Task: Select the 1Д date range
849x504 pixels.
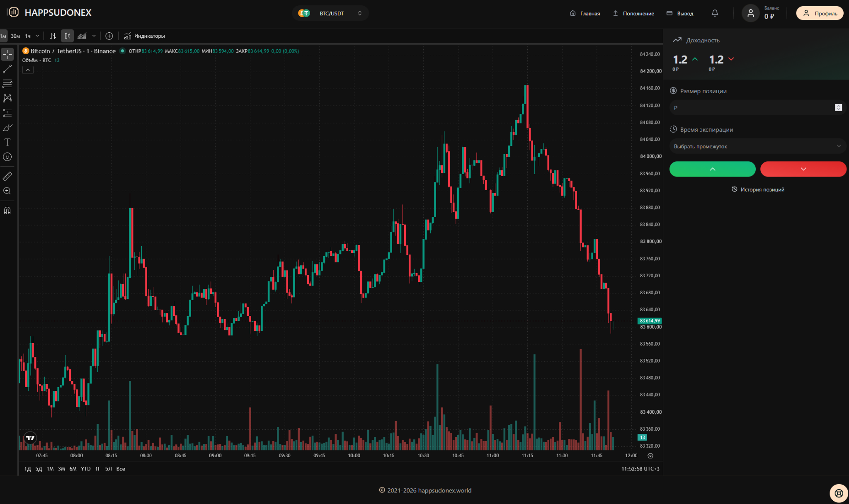Action: (28, 469)
